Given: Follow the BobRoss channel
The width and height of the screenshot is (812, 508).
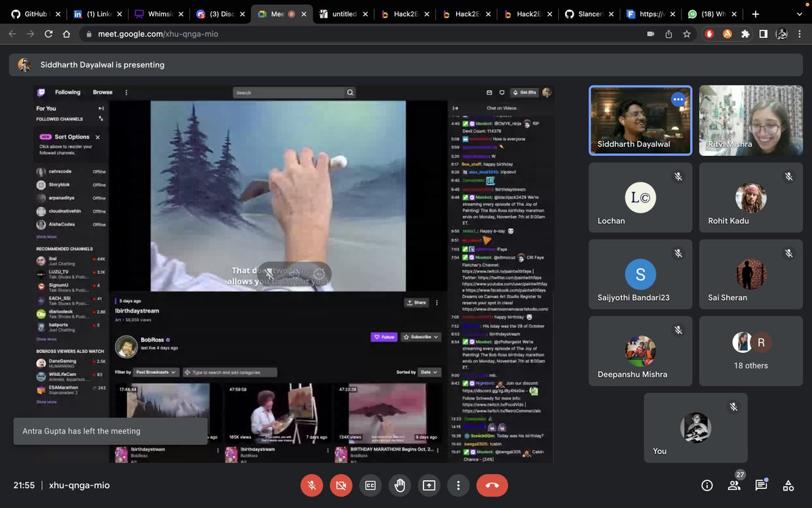Looking at the screenshot, I should pos(384,337).
